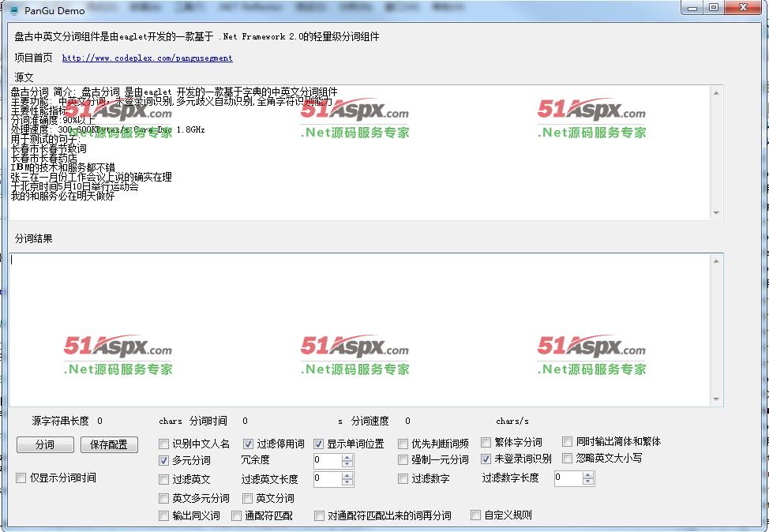The image size is (769, 532).
Task: Click inside the 过滤英文长度 number field
Action: (x=328, y=479)
